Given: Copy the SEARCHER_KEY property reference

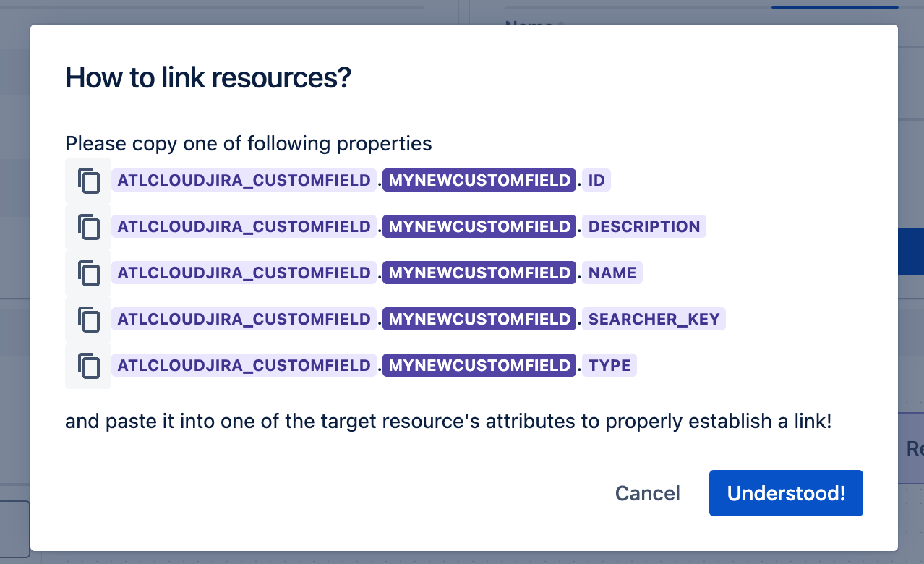Looking at the screenshot, I should coord(88,320).
